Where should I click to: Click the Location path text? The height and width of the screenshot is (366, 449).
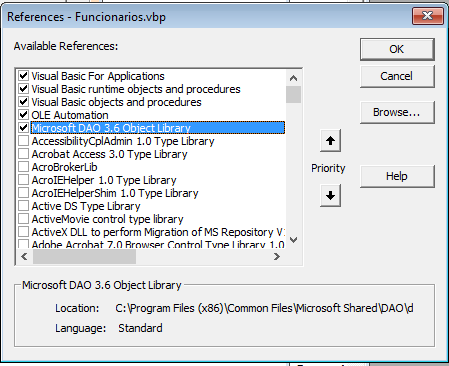click(x=264, y=308)
